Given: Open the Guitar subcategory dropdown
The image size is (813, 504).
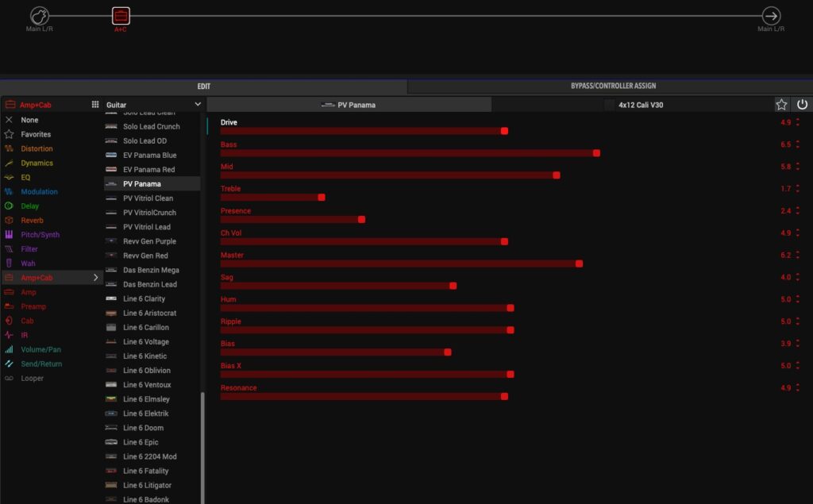Looking at the screenshot, I should point(153,105).
